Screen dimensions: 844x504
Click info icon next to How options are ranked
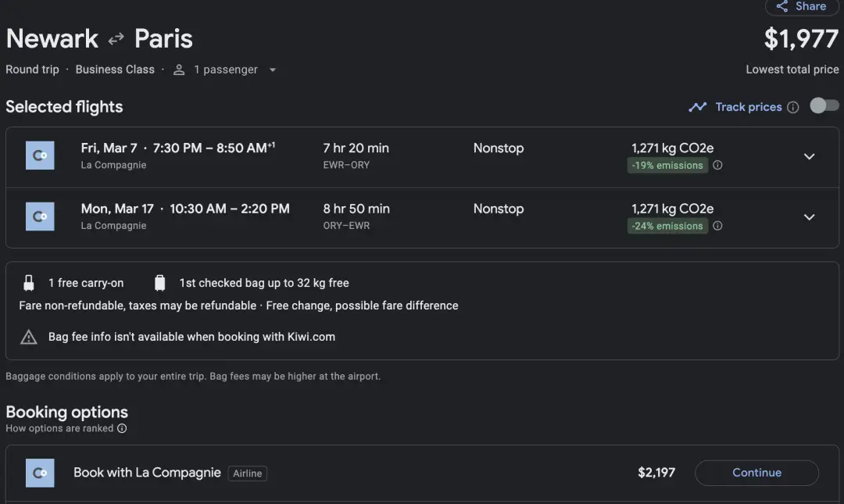tap(122, 428)
